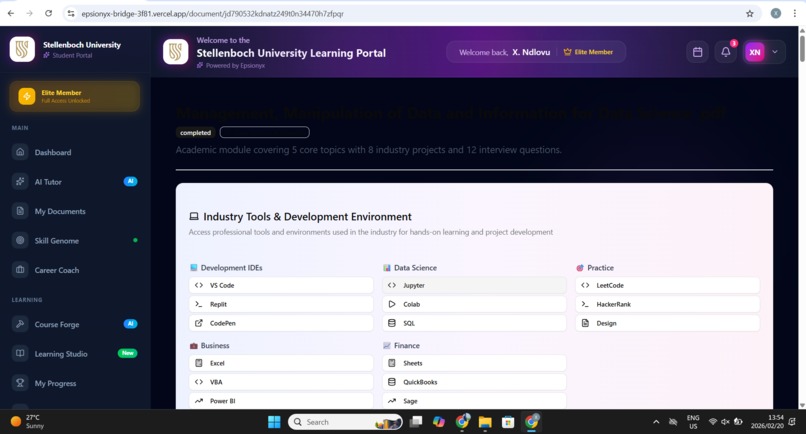Open Sage finance tool

[474, 401]
